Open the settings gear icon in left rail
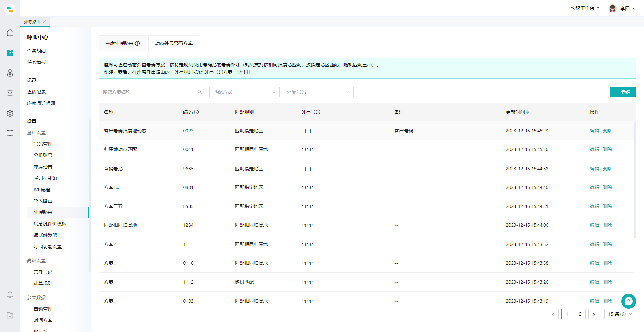This screenshot has width=644, height=332. coord(10,113)
